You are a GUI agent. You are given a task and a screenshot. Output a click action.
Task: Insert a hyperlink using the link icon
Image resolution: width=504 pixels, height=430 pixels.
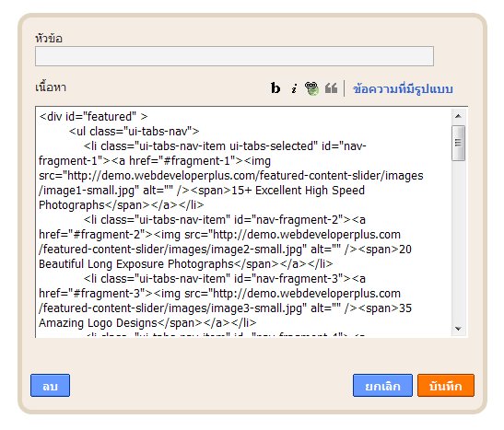click(311, 88)
